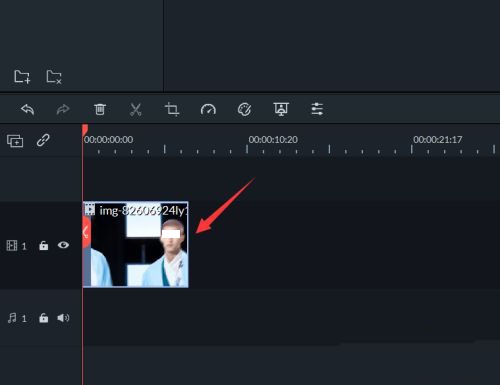The width and height of the screenshot is (500, 385).
Task: Delete selected clip with trash icon
Action: [x=99, y=109]
